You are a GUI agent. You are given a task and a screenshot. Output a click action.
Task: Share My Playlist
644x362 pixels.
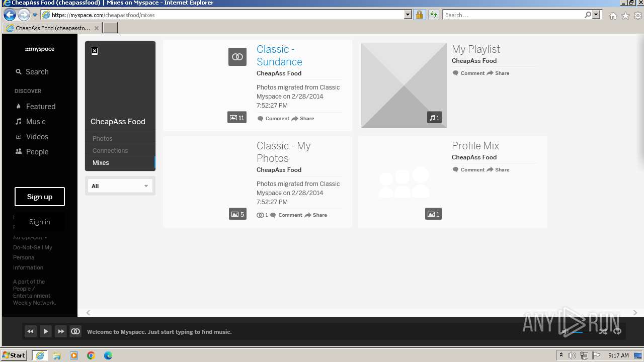[x=498, y=73]
